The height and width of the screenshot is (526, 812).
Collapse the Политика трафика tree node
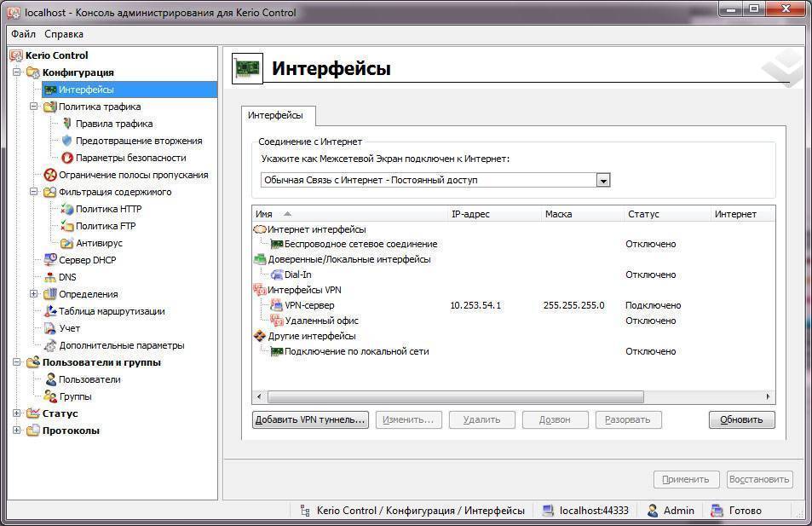[34, 107]
